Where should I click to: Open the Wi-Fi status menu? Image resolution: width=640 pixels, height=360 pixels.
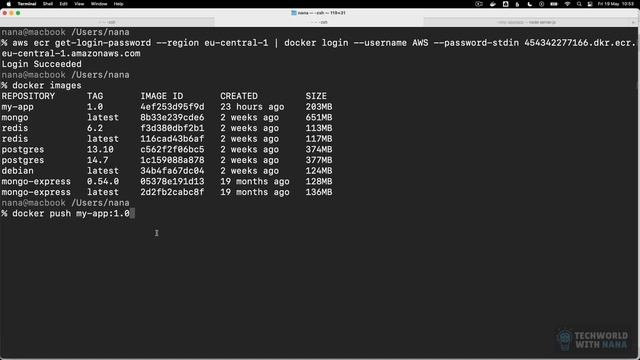(x=567, y=4)
